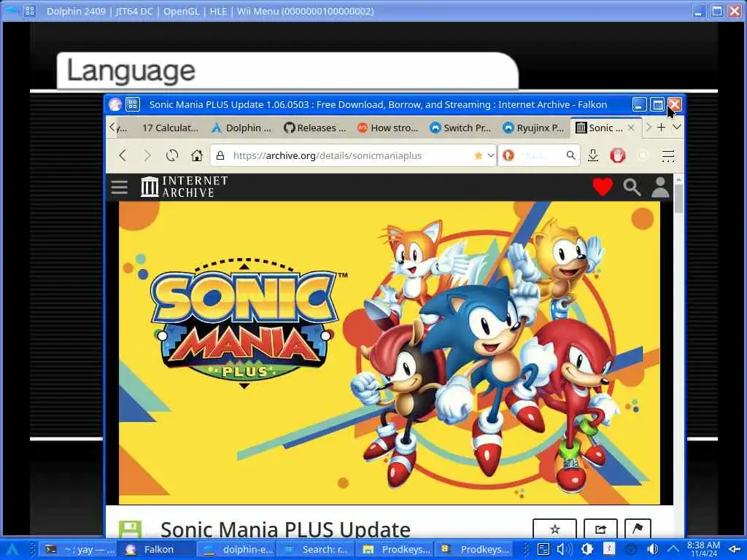Image resolution: width=747 pixels, height=560 pixels.
Task: Click the Language header in the Dolphin window
Action: [131, 71]
